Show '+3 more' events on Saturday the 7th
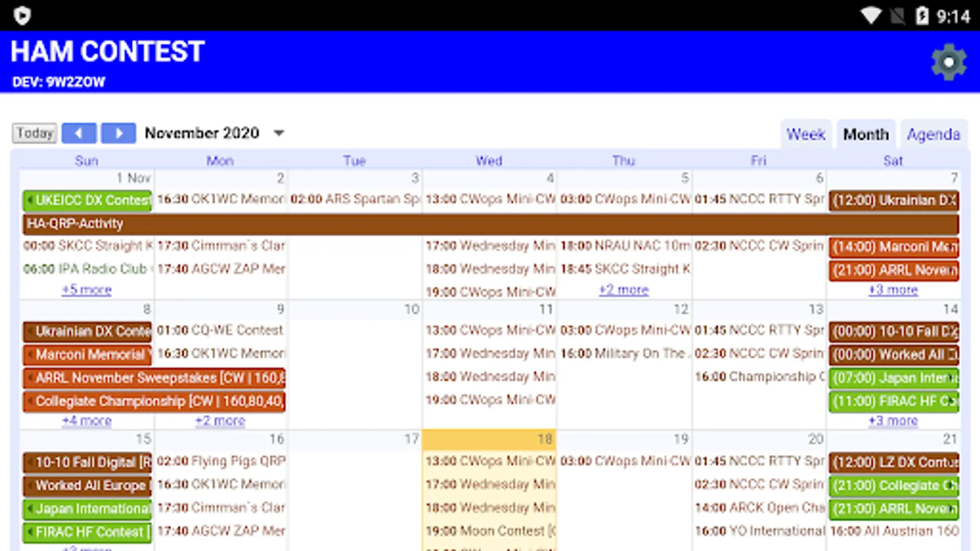 (x=893, y=290)
